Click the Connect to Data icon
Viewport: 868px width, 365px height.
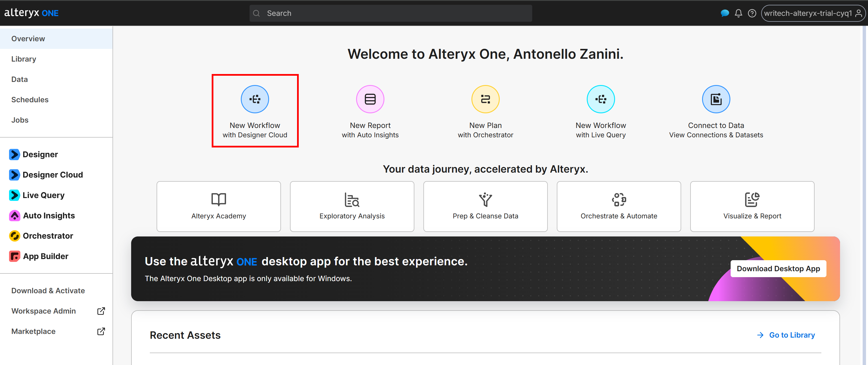click(716, 99)
